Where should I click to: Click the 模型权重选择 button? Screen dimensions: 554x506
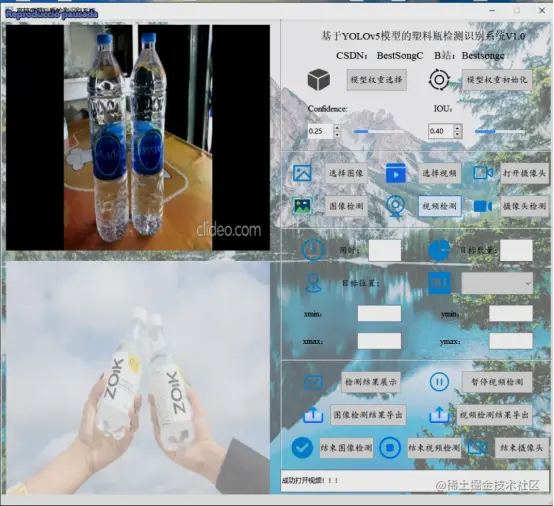376,80
